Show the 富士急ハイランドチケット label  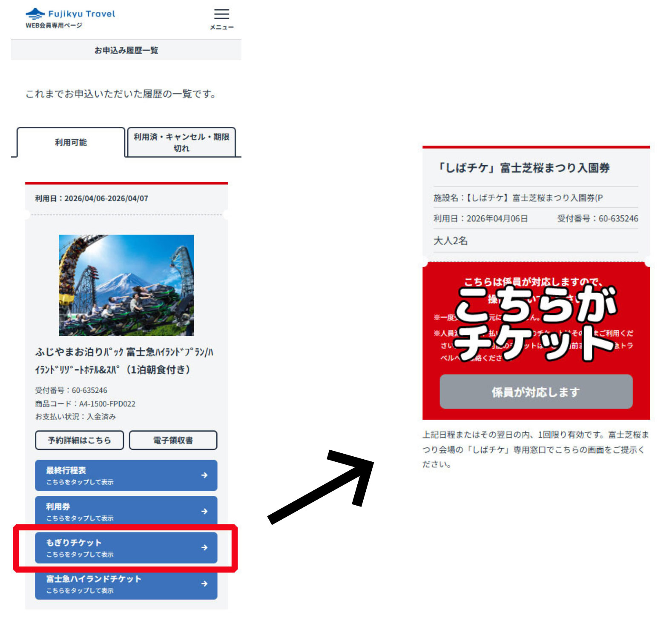(x=94, y=579)
